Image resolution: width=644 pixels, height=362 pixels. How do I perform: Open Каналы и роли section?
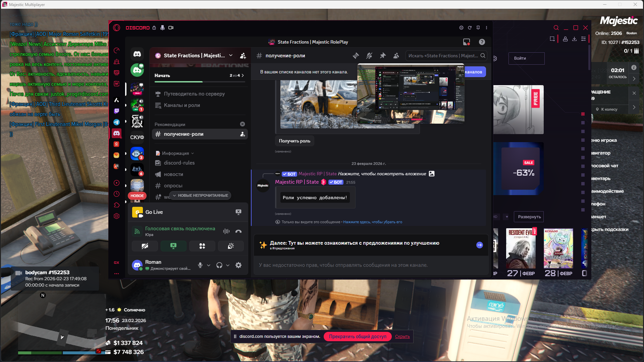(x=182, y=105)
